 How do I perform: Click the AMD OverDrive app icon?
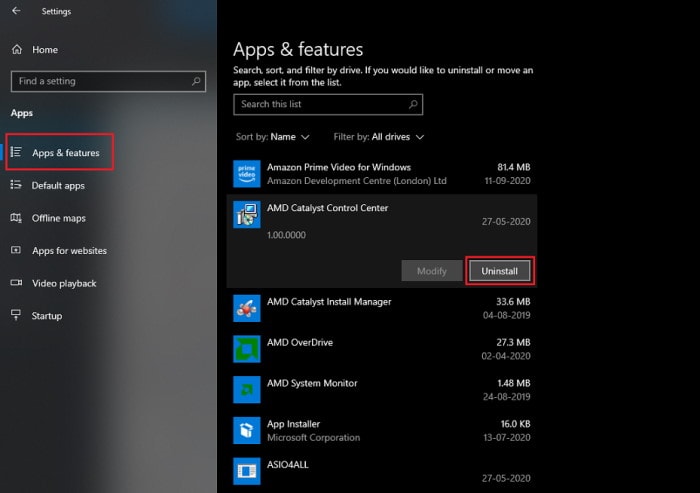(247, 349)
